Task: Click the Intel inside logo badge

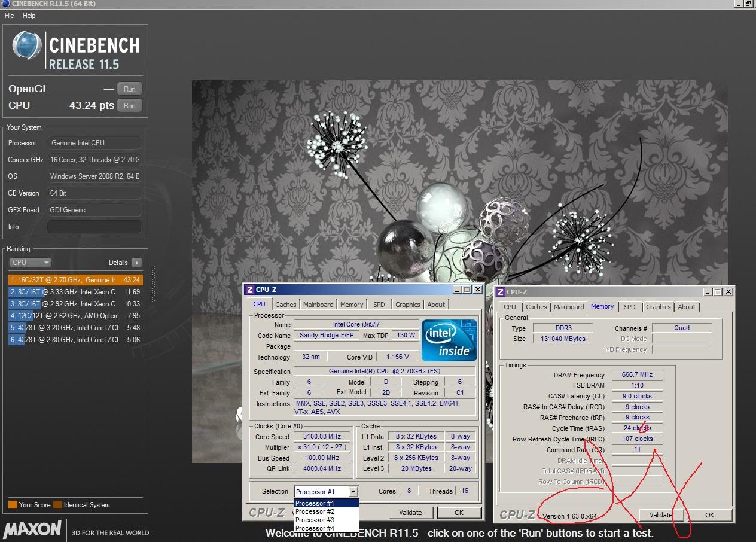Action: point(449,340)
